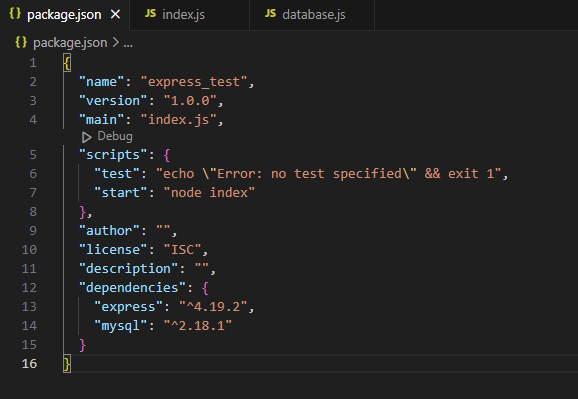The height and width of the screenshot is (399, 578).
Task: Click line number 1 in the gutter
Action: [x=33, y=63]
